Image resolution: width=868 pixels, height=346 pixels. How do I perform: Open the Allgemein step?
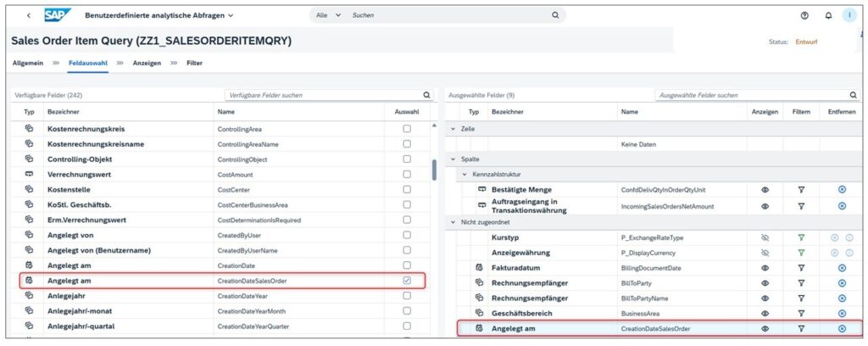[28, 63]
